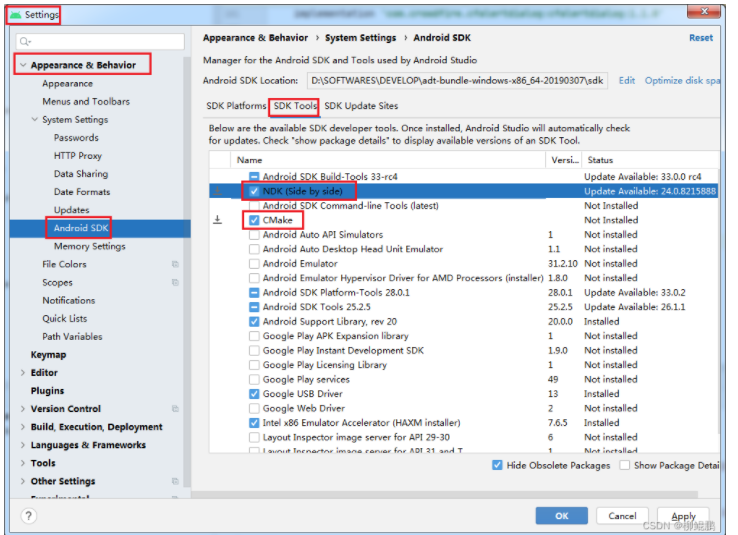Click the Android Studio Settings title icon
The width and height of the screenshot is (738, 535).
[16, 15]
